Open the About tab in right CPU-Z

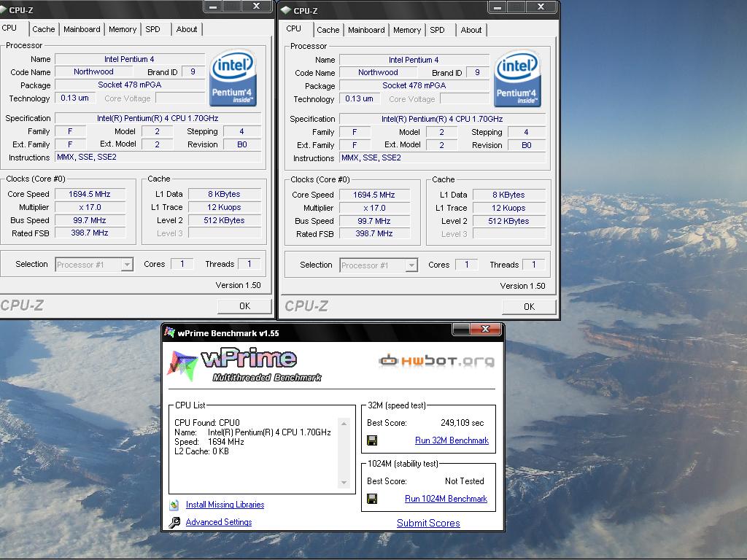pyautogui.click(x=471, y=30)
